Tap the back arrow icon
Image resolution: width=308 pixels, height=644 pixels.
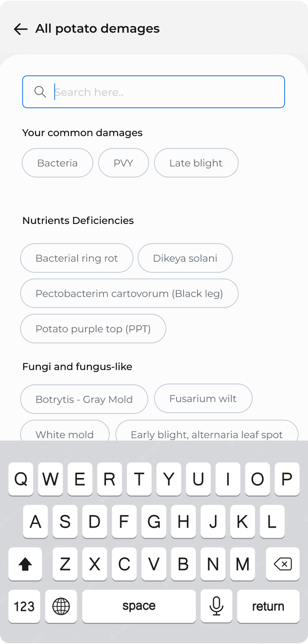(21, 29)
